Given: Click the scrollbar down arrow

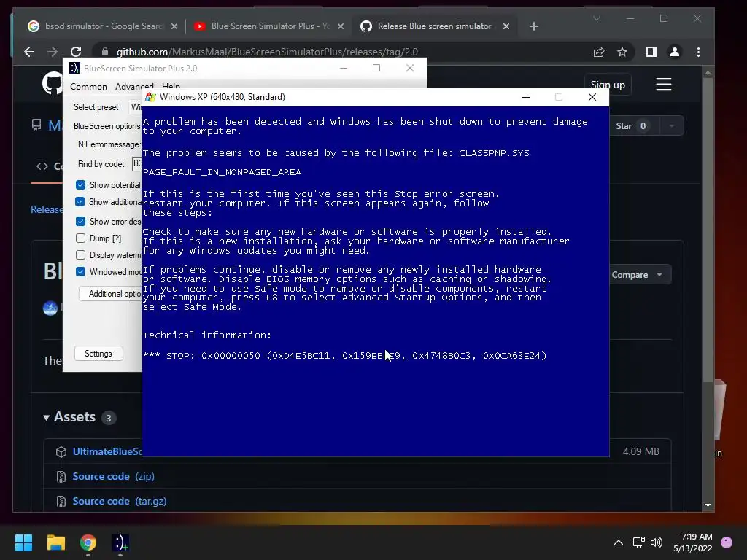Looking at the screenshot, I should point(708,505).
